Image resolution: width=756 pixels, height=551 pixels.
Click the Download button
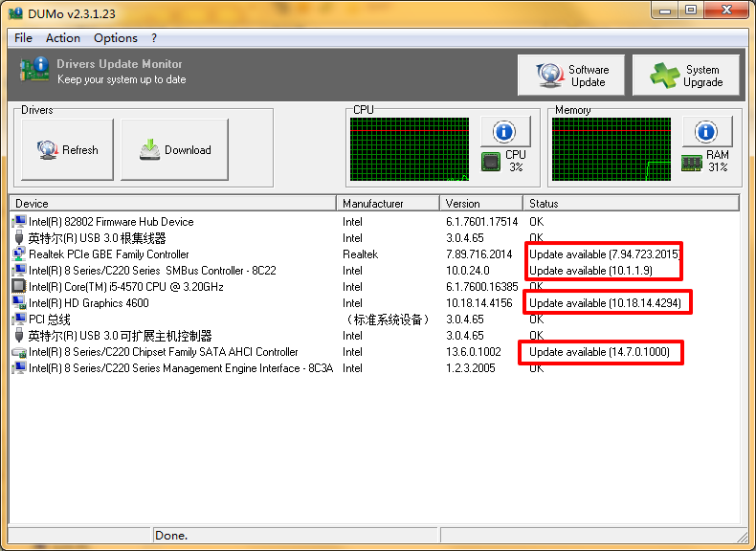tap(174, 150)
